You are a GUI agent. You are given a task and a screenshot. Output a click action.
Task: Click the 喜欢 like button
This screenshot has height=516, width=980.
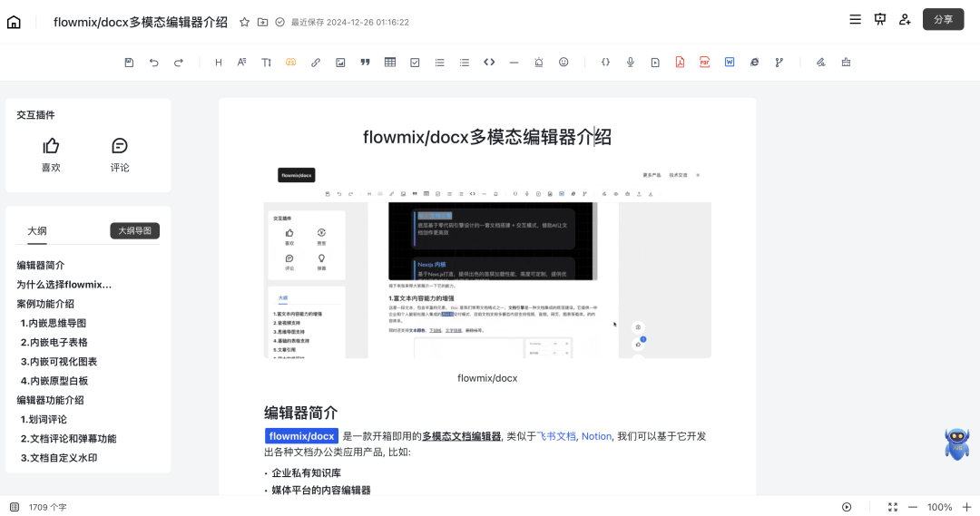tap(51, 154)
